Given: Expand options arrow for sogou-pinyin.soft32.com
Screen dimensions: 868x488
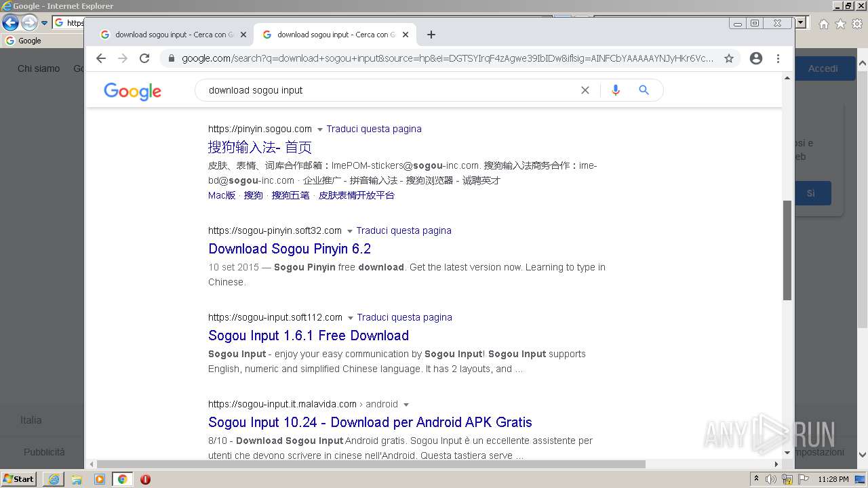Looking at the screenshot, I should (x=349, y=231).
